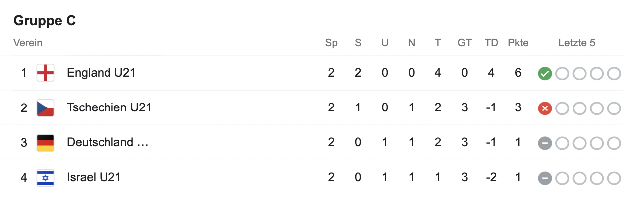Click the last empty circle in England's row
Screen dimensions: 644x214
pos(614,74)
